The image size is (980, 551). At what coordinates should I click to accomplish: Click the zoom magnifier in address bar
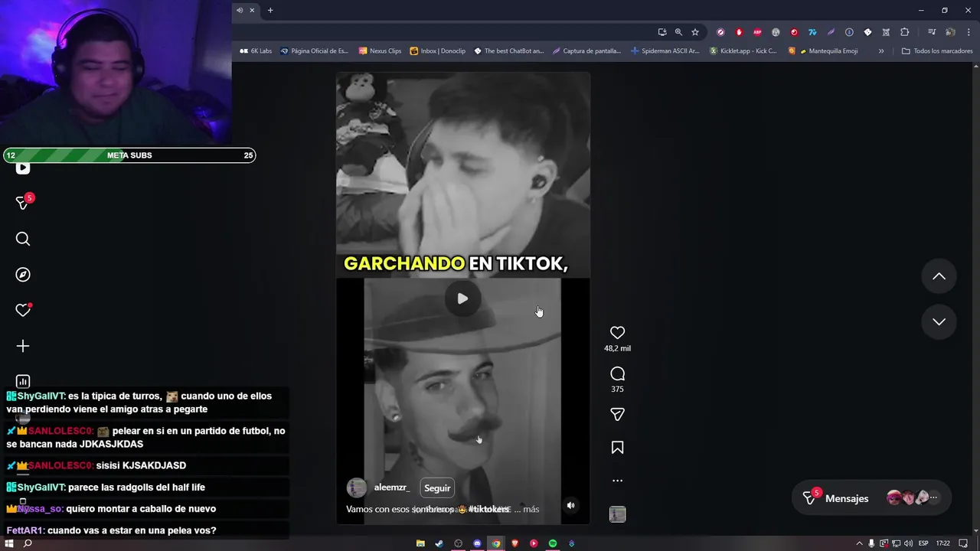678,32
